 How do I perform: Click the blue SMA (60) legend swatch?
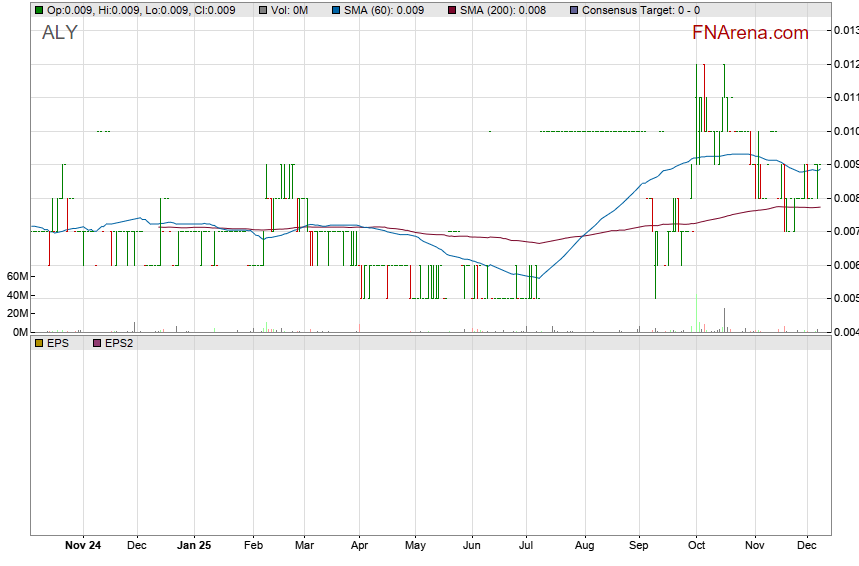pyautogui.click(x=337, y=10)
